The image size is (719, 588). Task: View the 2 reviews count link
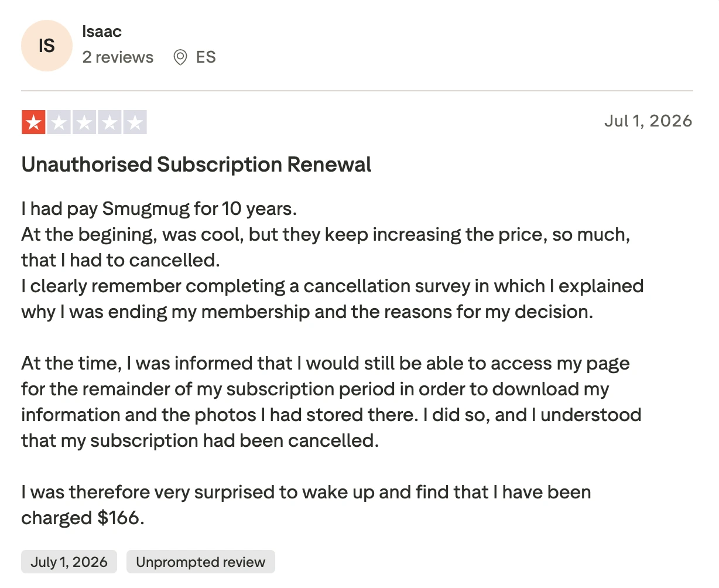pyautogui.click(x=118, y=57)
